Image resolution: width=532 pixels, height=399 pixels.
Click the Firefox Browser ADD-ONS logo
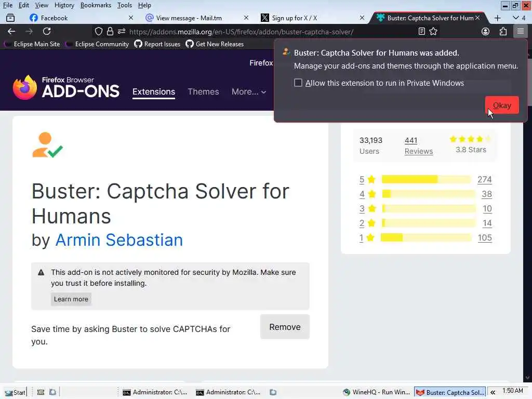click(x=66, y=87)
